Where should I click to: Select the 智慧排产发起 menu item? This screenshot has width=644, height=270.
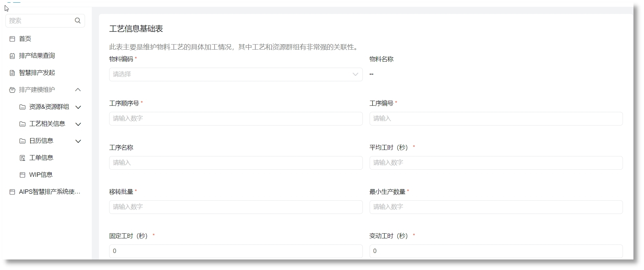37,73
